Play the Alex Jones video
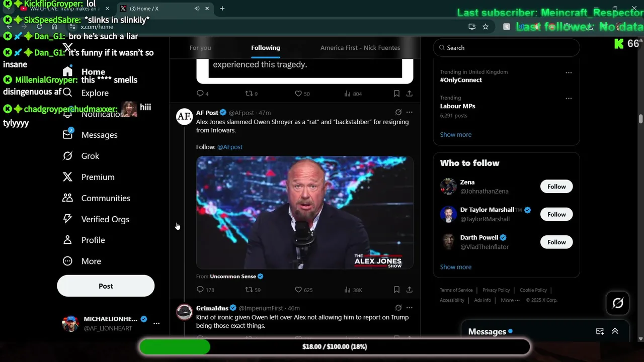644x362 pixels. [x=305, y=212]
